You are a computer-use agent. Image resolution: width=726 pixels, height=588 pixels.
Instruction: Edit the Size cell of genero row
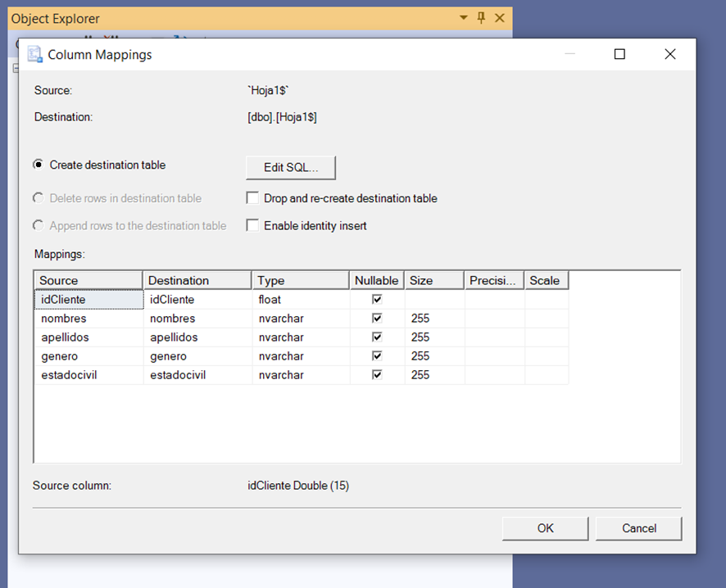[435, 355]
